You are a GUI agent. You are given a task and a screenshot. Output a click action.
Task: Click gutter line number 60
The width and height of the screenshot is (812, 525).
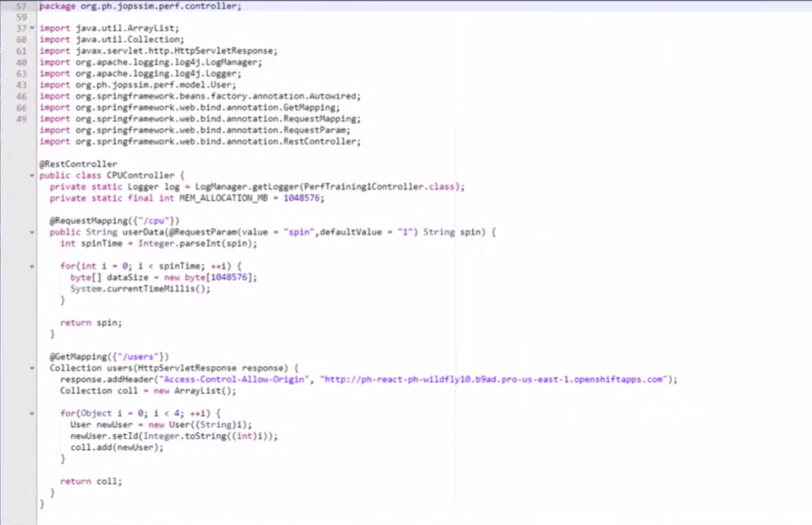21,39
